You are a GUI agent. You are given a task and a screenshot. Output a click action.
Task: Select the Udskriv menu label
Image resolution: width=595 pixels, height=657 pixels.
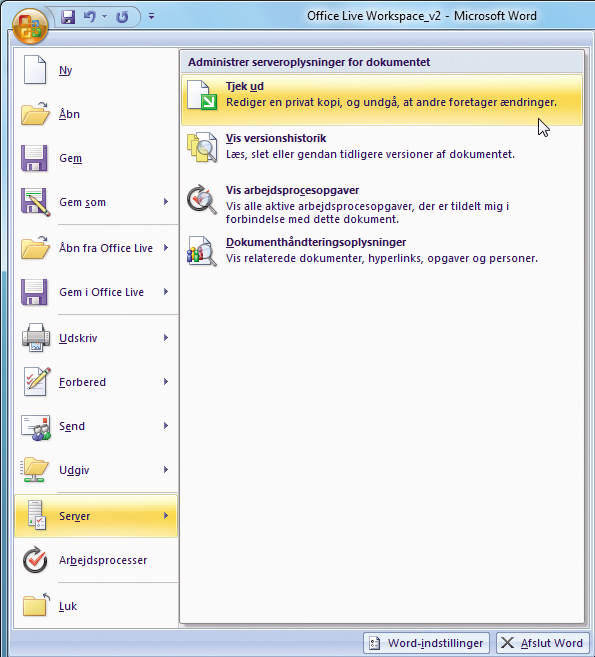(78, 338)
